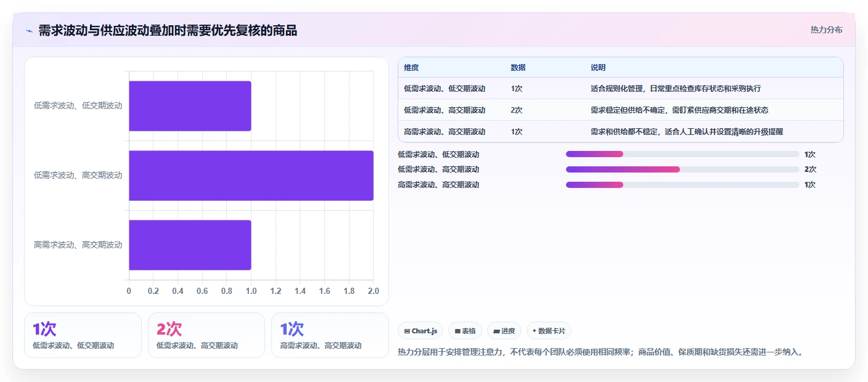Screen dimensions: 868x382
Task: Click the table's first row cell 低需求波动、低交期波动
Action: pyautogui.click(x=444, y=89)
